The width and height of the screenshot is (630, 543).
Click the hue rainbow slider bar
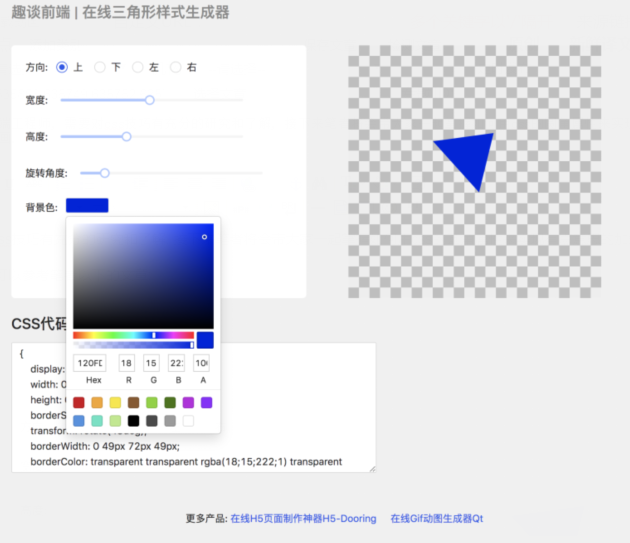click(133, 335)
